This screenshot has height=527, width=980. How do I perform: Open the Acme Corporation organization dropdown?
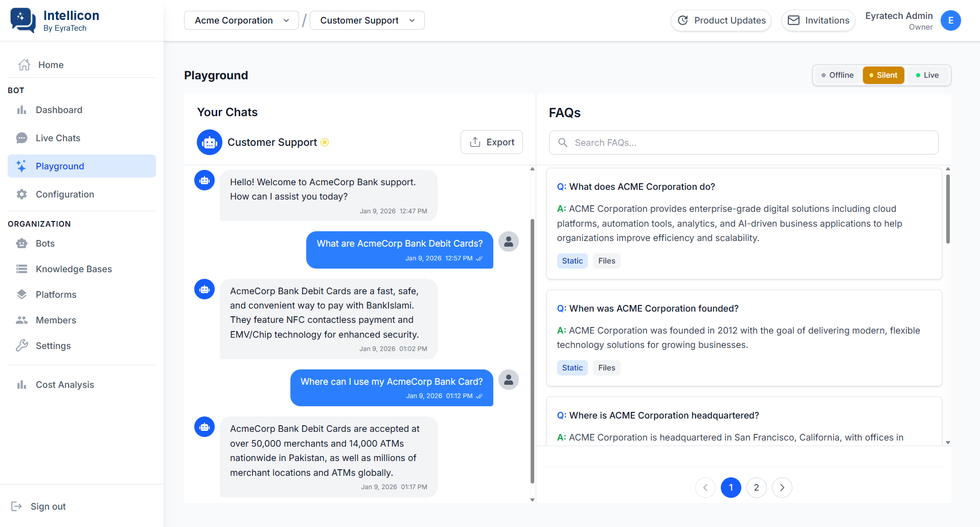click(x=241, y=20)
